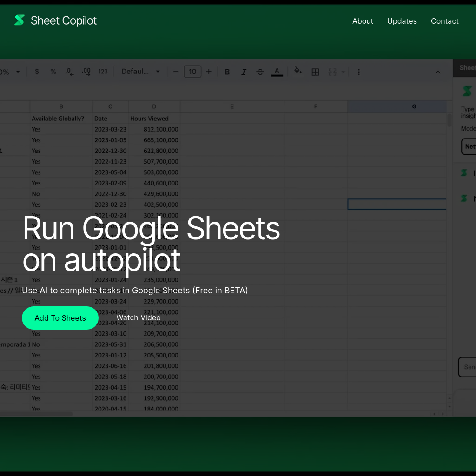
Task: Toggle italic formatting
Action: [x=244, y=72]
